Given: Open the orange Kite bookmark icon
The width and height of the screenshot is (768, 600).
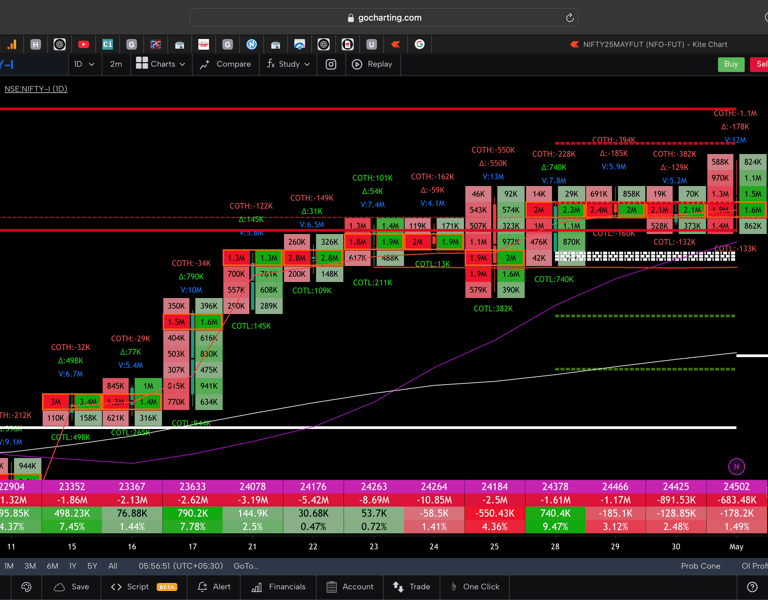Looking at the screenshot, I should [395, 45].
